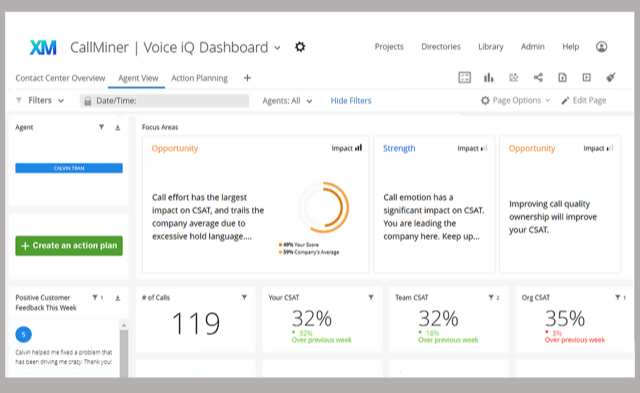
Task: Click filter icon in Agent widget
Action: pos(101,127)
